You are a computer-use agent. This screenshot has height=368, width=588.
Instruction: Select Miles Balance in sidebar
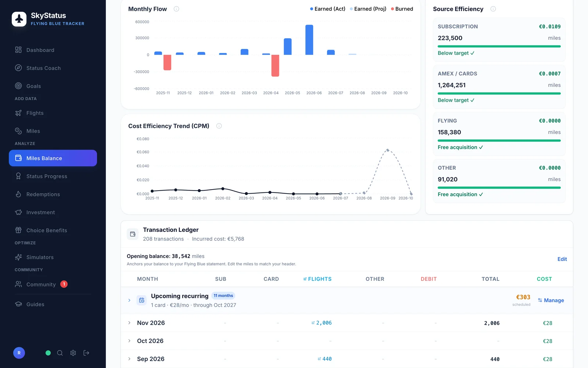pos(53,158)
